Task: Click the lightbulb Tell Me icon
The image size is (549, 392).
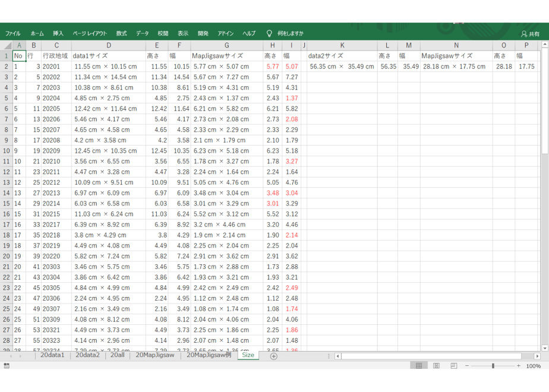Action: [x=269, y=33]
